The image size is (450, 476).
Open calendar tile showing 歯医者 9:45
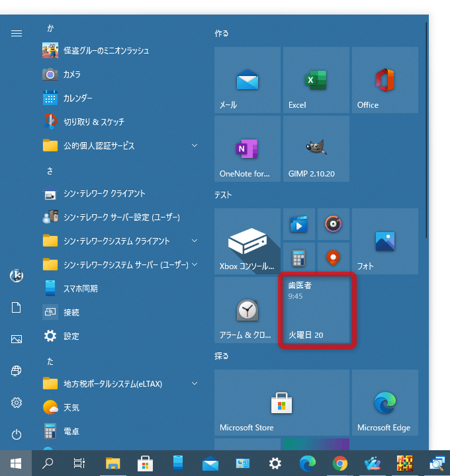tap(316, 310)
